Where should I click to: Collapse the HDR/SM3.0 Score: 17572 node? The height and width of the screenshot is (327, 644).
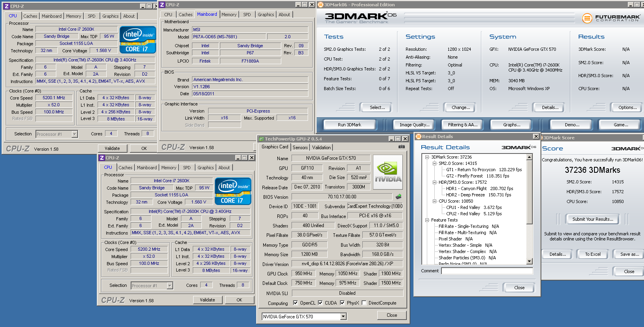434,182
